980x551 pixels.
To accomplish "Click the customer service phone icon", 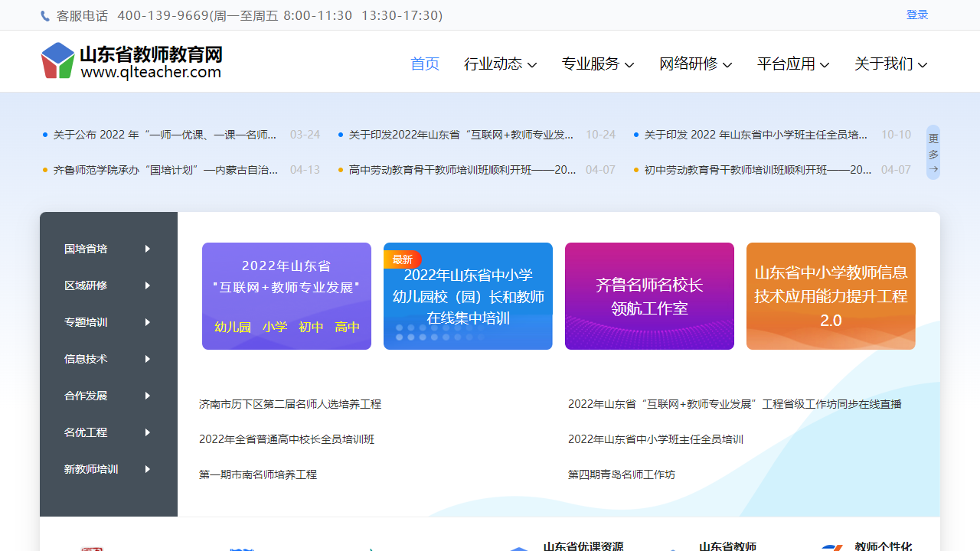I will coord(45,16).
